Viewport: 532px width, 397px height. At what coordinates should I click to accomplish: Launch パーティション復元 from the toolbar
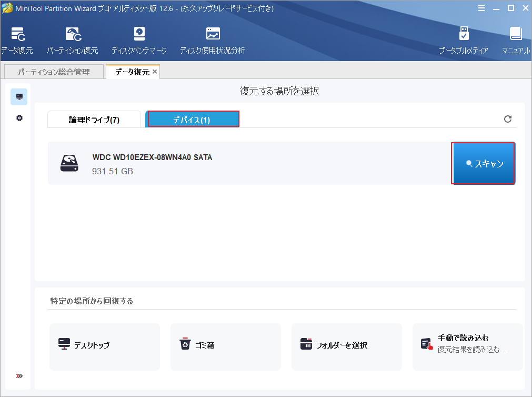72,41
